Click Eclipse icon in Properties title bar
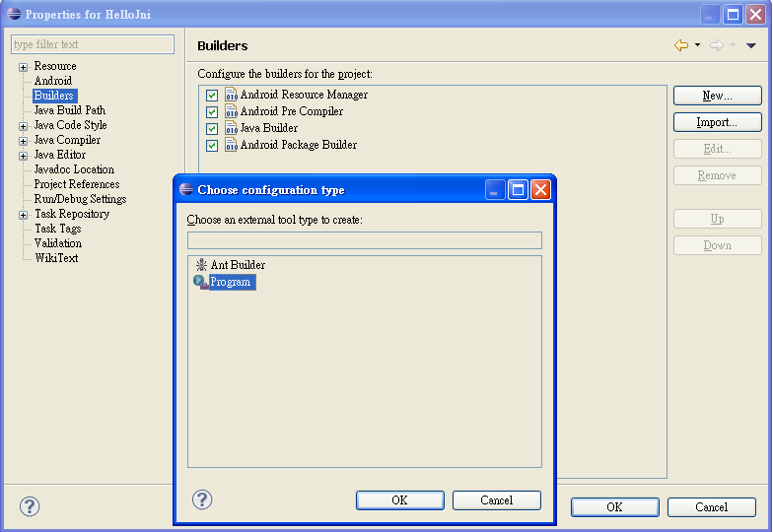The height and width of the screenshot is (532, 773). 14,14
